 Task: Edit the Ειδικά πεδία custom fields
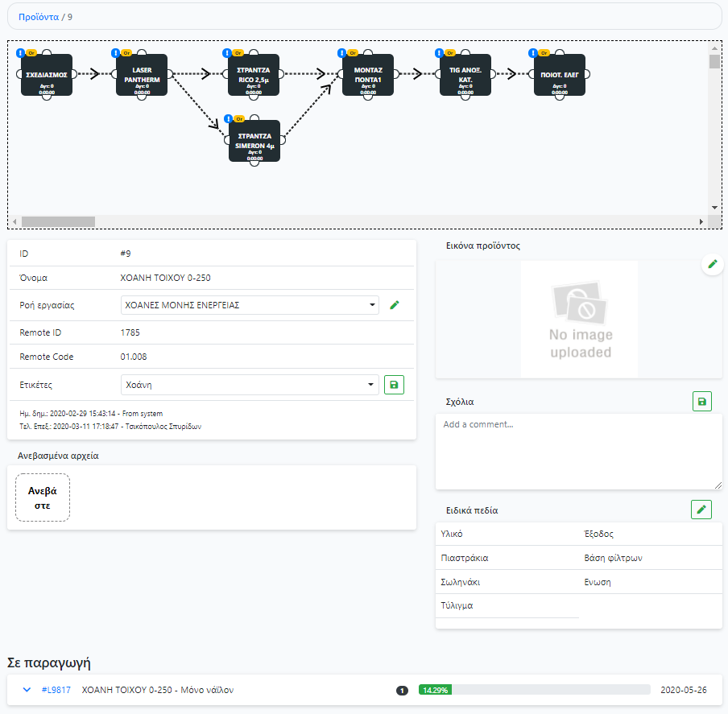[x=701, y=510]
